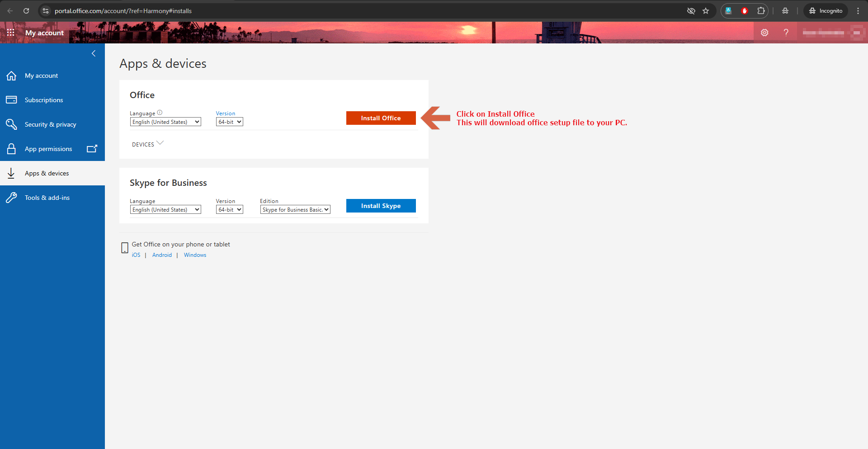This screenshot has width=868, height=449.
Task: Click the Tools & add-ins wrench icon
Action: coord(11,198)
